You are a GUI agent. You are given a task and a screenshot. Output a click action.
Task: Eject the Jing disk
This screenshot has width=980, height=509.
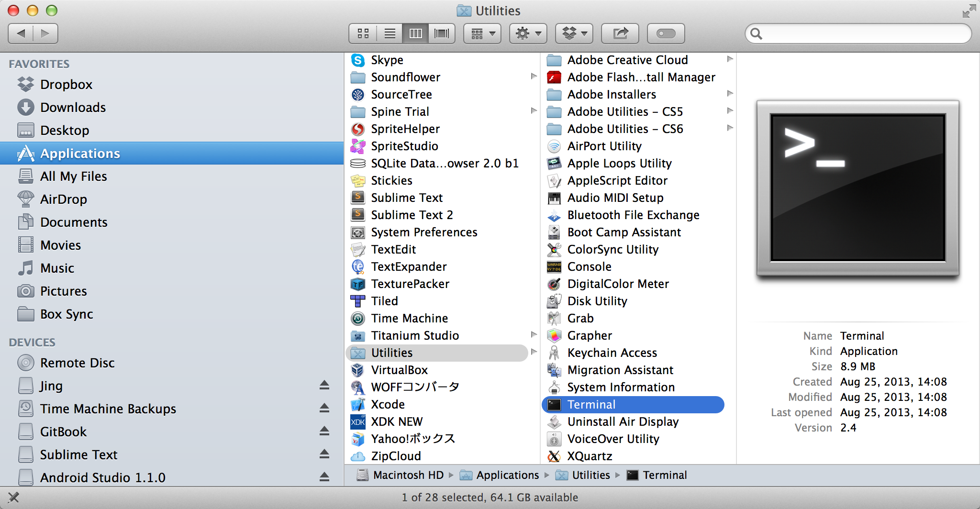pyautogui.click(x=324, y=385)
